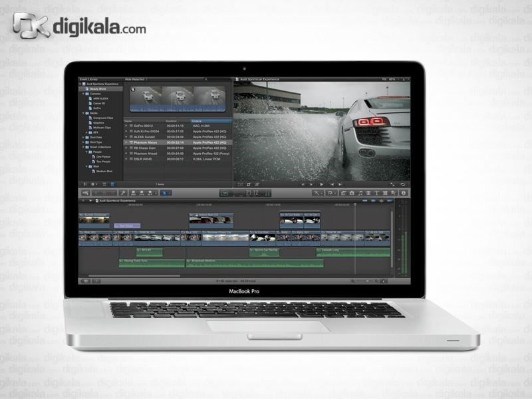Click the keyword editor key icon
Screen dimensions: 532x399
point(124,192)
